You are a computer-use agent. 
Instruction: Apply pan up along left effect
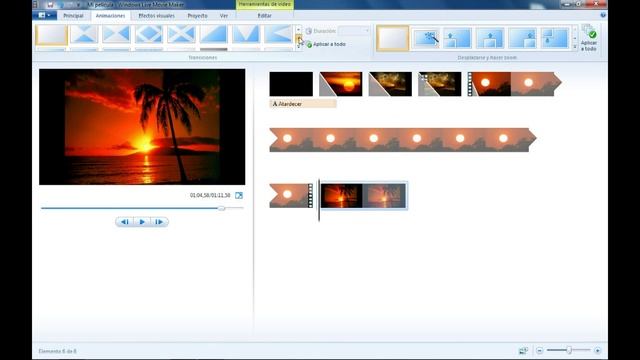[x=458, y=38]
